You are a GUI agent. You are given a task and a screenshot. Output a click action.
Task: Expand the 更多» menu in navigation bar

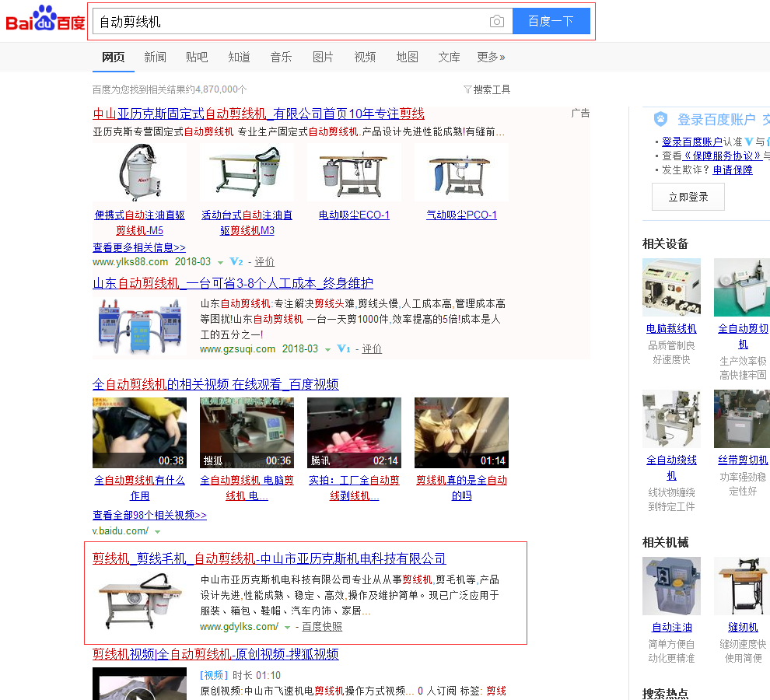click(x=491, y=57)
